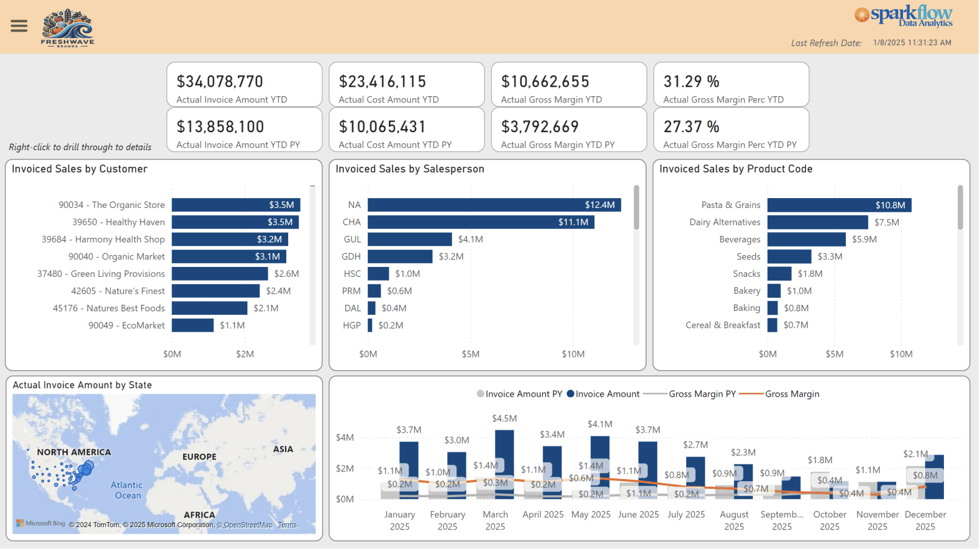
Task: Select the Actual Cost Amount YTD PY card
Action: [x=407, y=130]
